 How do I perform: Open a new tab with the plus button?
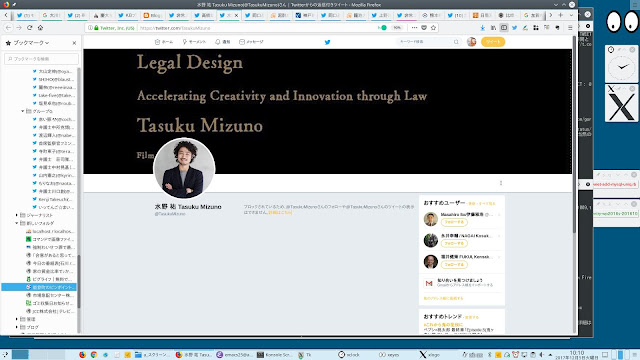pos(560,15)
